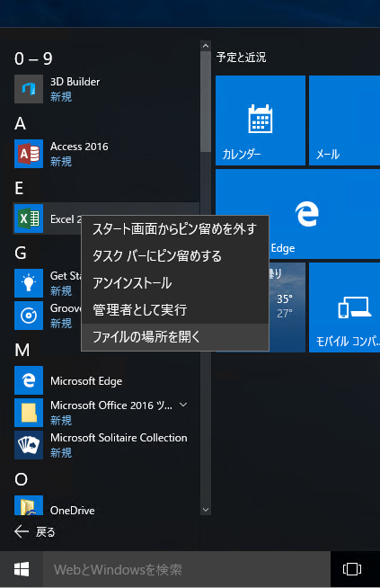380x588 pixels.
Task: Select ファイルの場所を開く
Action: (x=175, y=337)
